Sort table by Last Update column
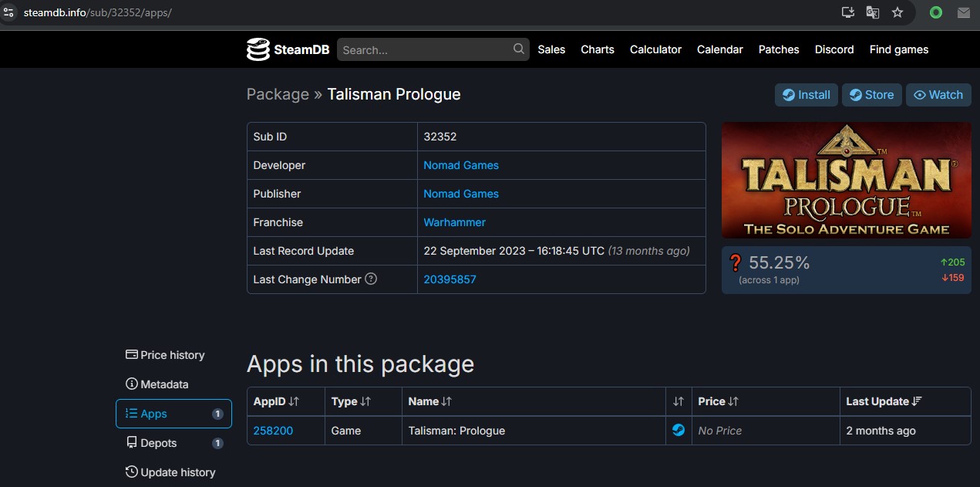Viewport: 980px width, 487px height. click(x=884, y=401)
